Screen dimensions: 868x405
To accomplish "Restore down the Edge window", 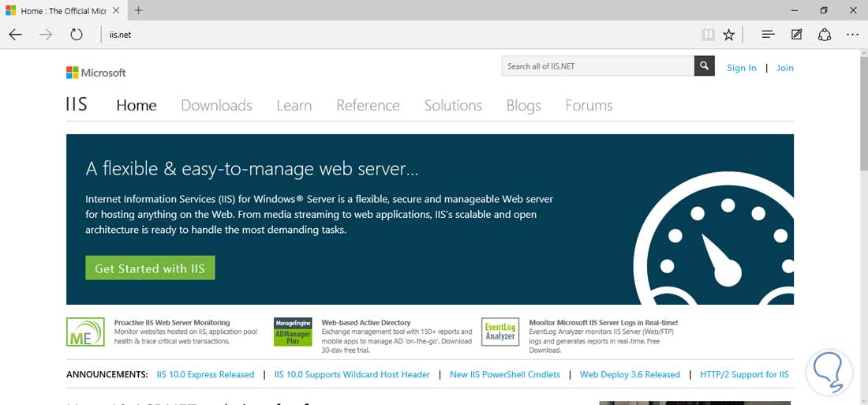I will (x=824, y=10).
